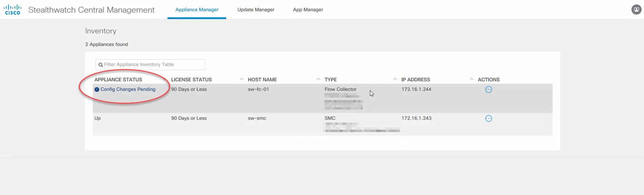
Task: Open actions menu for sw-smc
Action: click(x=488, y=118)
